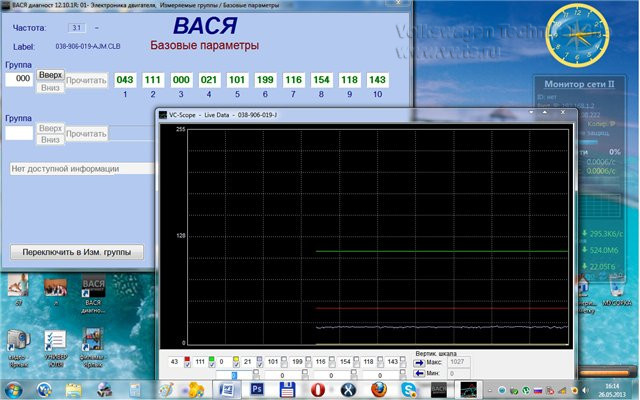Click Переключить в Изм. группы button

pyautogui.click(x=77, y=252)
